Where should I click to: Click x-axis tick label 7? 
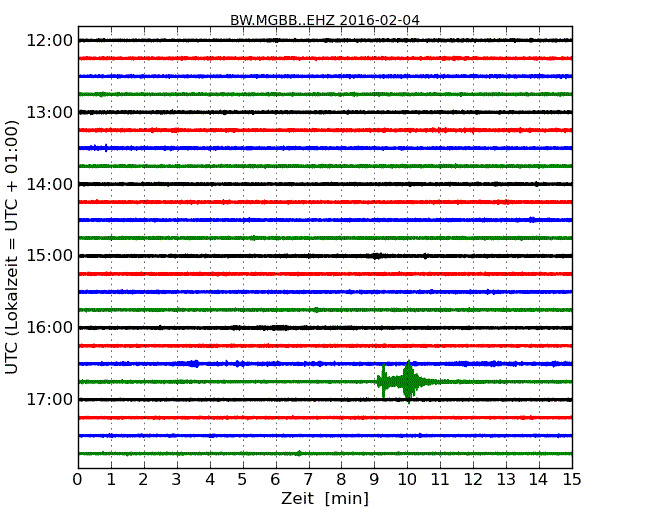click(308, 480)
